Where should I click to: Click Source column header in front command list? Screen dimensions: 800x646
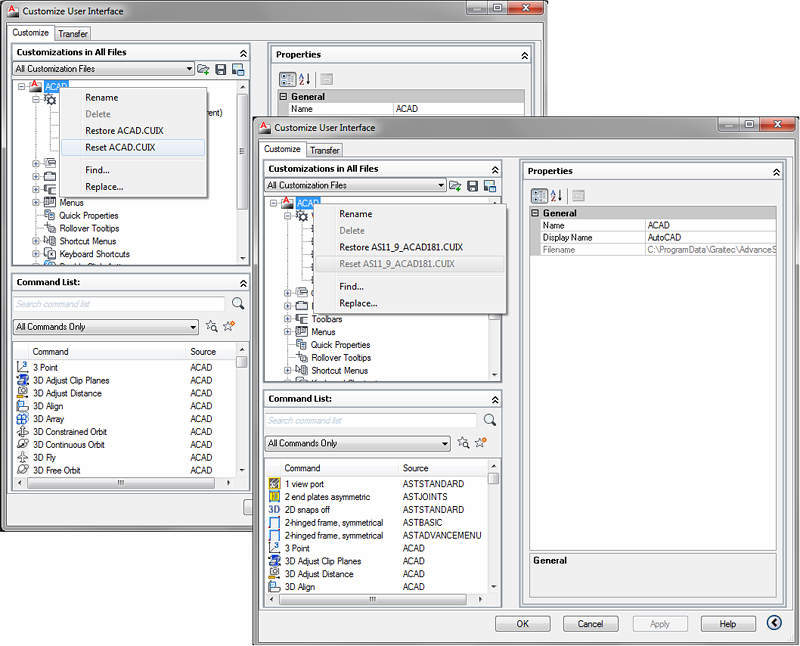point(443,468)
